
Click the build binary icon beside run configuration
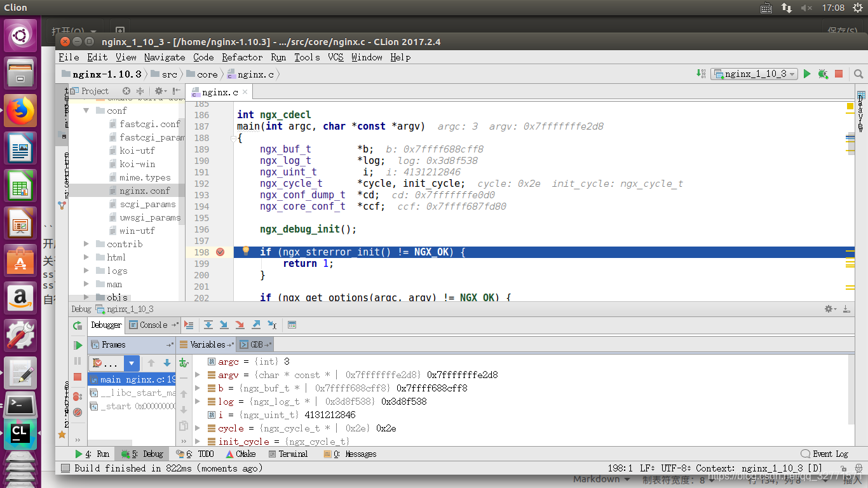(x=701, y=74)
